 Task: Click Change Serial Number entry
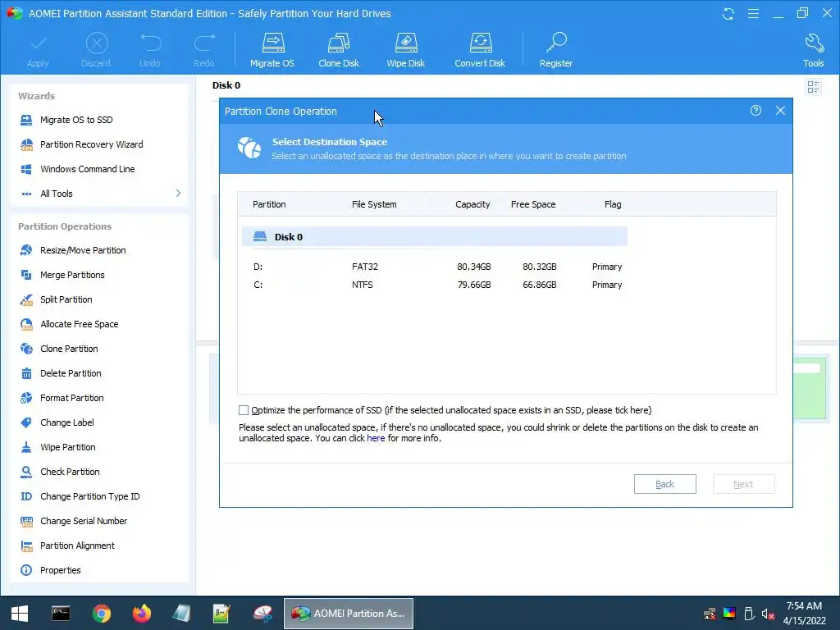coord(84,521)
